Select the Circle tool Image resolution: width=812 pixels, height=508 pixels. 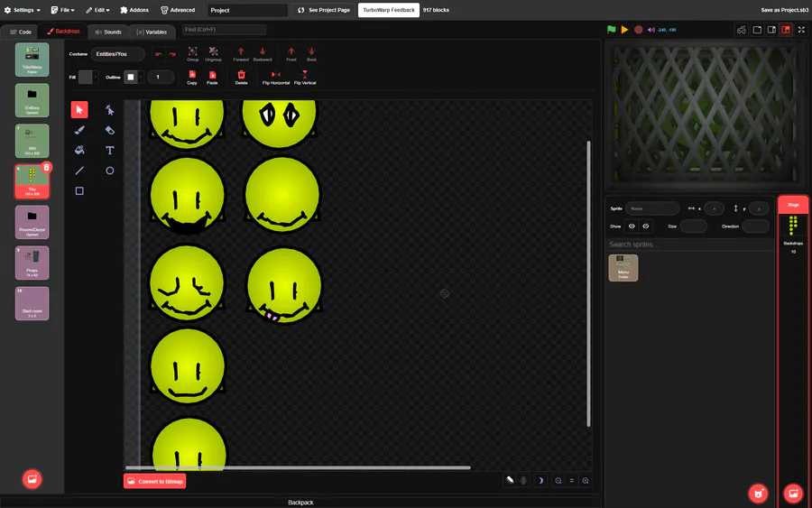[110, 171]
